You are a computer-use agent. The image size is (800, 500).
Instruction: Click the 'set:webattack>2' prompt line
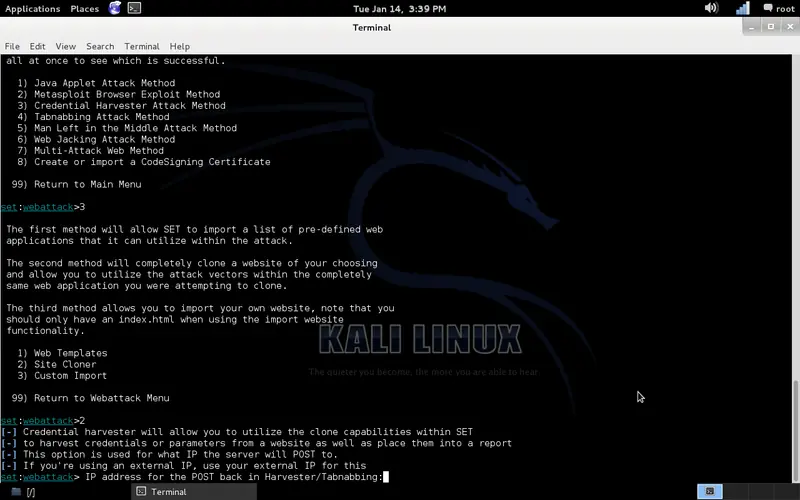[x=43, y=420]
